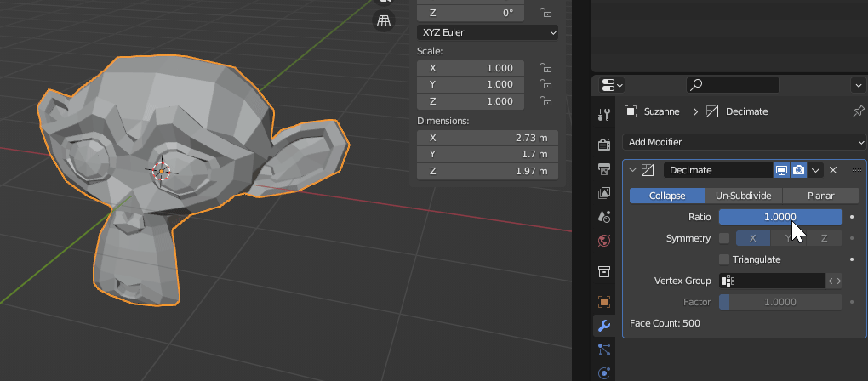Open the Scene properties tab

pos(604,217)
